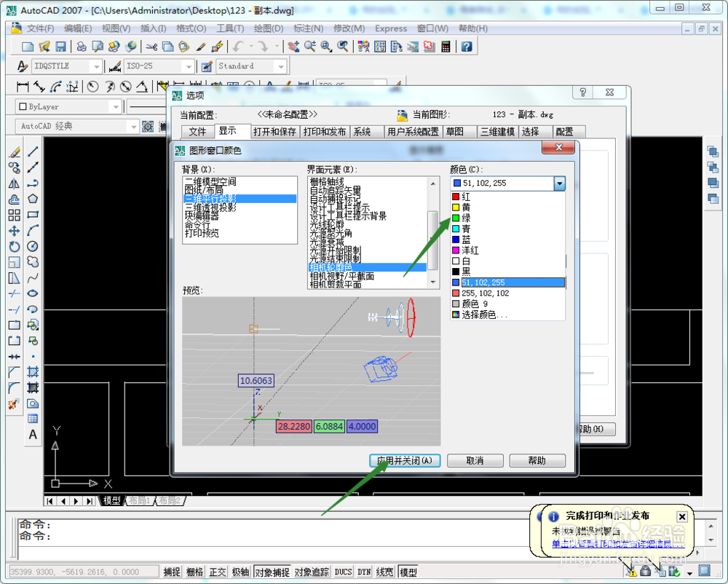Click the 帮助 button in color dialog
The height and width of the screenshot is (584, 728).
tap(537, 460)
